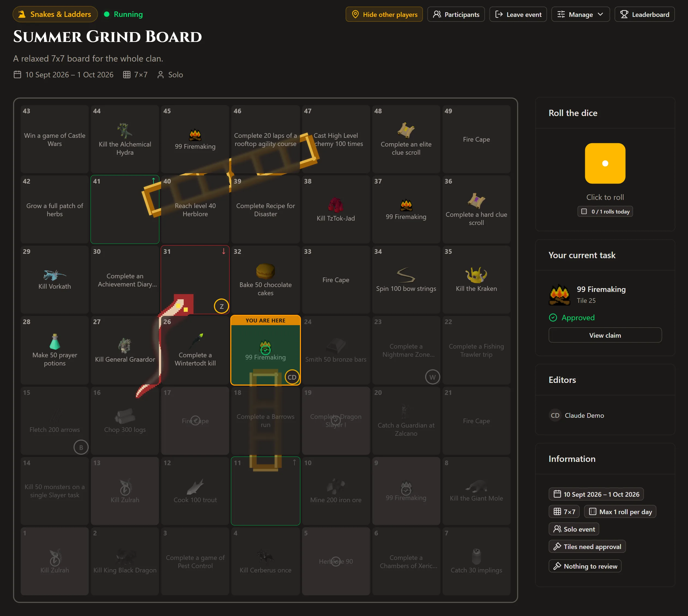The image size is (688, 616).
Task: Click the W player marker on tile 23
Action: click(432, 377)
